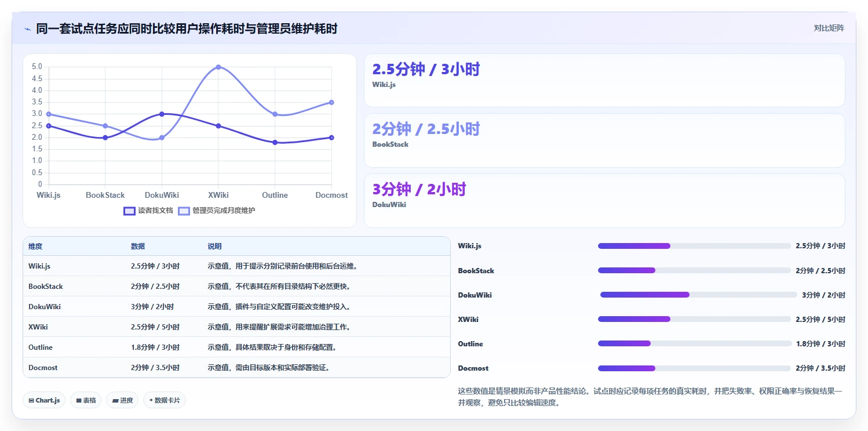Click the 进度 tag chip
The width and height of the screenshot is (868, 431).
point(122,400)
